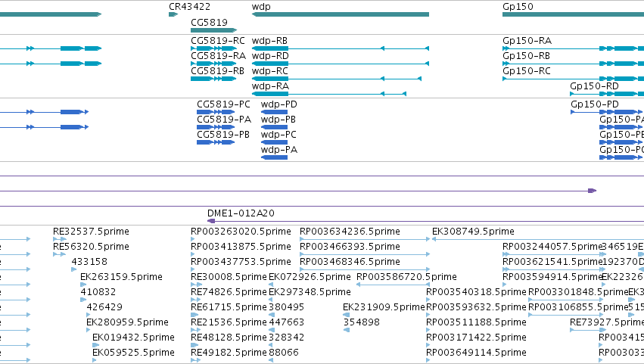Open the CG5819-RC transcript
Viewport: 644px width, 364px height.
(x=214, y=48)
